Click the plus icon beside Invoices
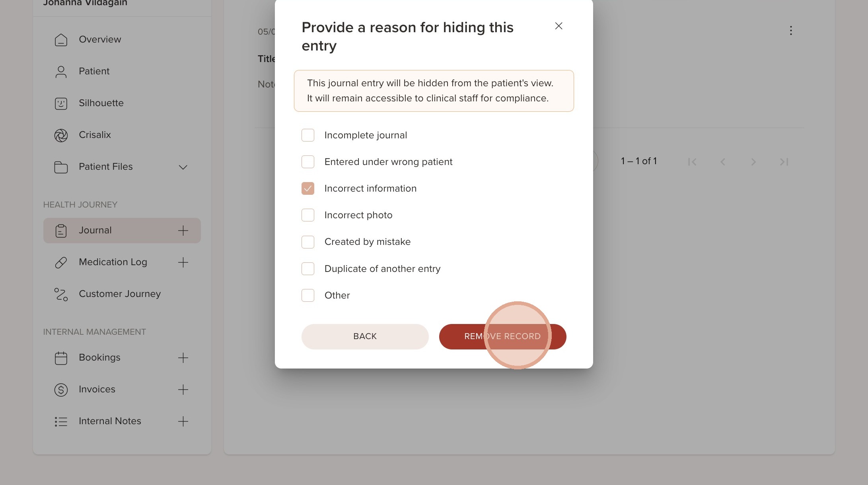The width and height of the screenshot is (868, 485). (x=183, y=390)
